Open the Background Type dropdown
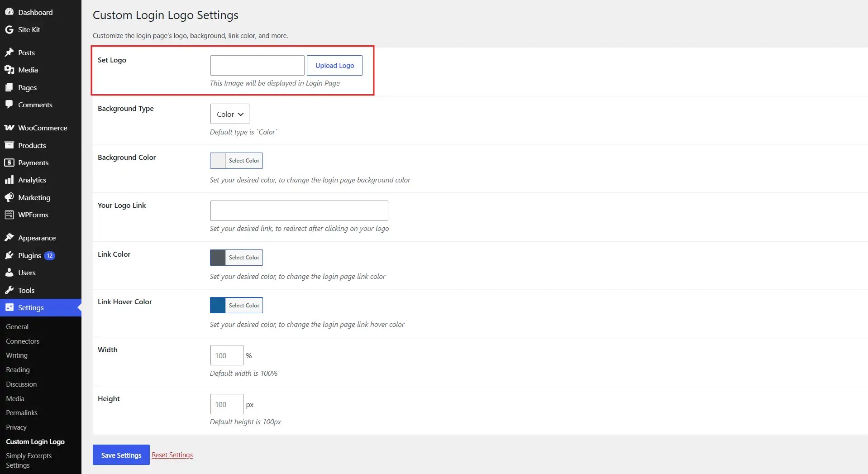 (229, 114)
